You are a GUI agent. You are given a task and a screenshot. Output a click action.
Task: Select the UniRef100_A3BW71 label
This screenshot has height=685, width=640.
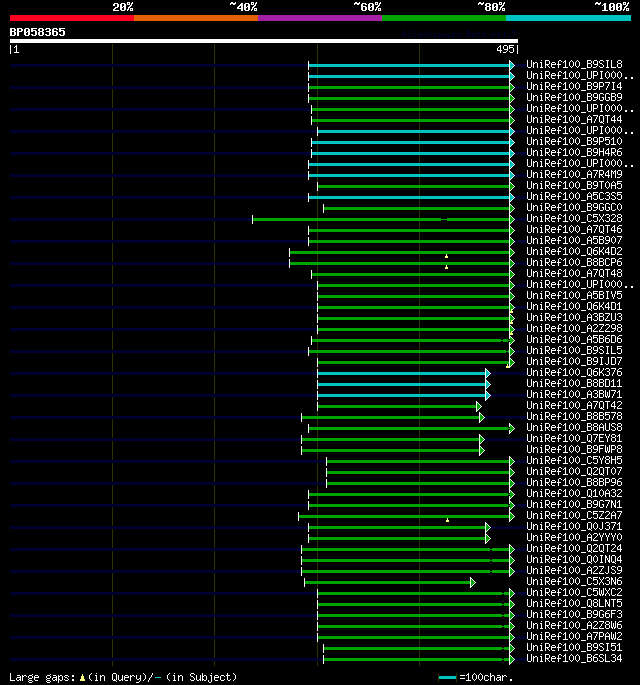(x=574, y=394)
